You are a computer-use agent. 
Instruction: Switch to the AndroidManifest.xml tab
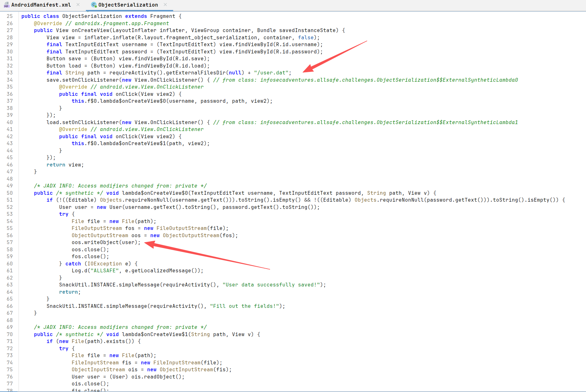click(41, 5)
